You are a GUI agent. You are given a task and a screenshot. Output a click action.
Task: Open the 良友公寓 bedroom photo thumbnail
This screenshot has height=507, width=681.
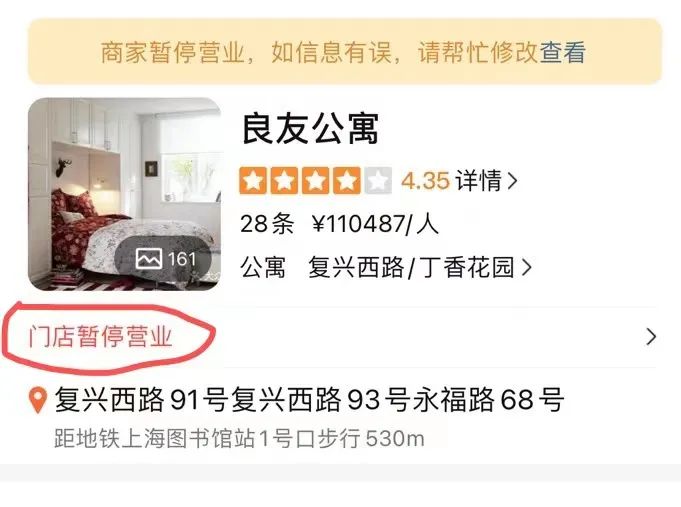[125, 194]
